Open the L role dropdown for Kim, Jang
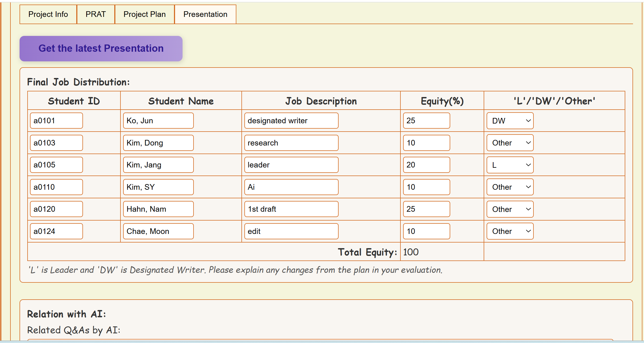The width and height of the screenshot is (644, 343). pyautogui.click(x=510, y=165)
